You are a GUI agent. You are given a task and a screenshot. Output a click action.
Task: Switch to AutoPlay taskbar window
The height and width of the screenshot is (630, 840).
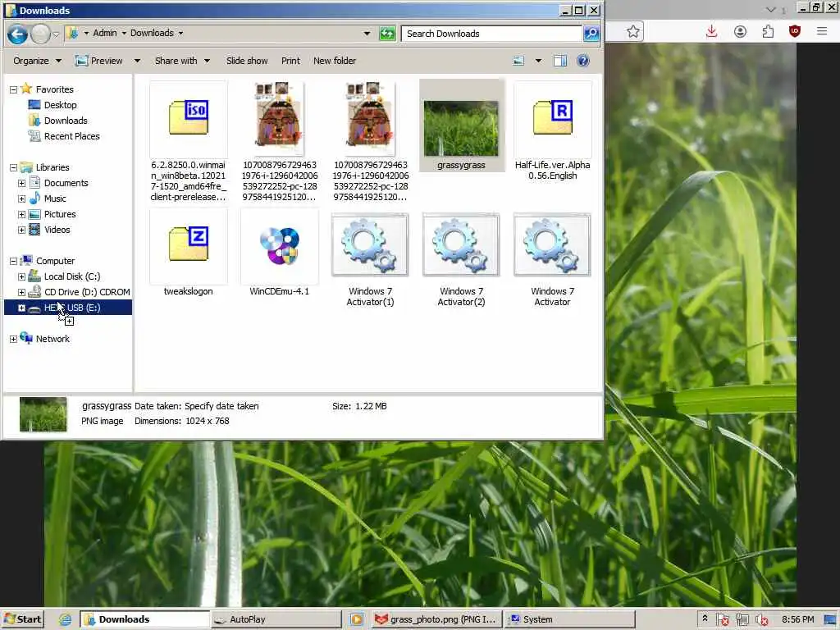[276, 619]
